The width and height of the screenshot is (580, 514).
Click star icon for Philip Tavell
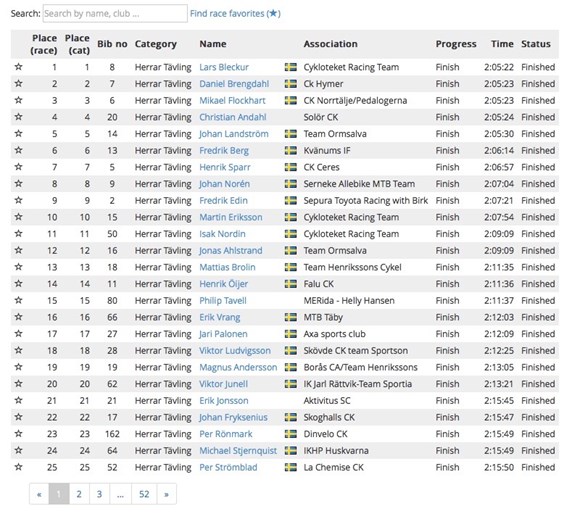click(18, 300)
